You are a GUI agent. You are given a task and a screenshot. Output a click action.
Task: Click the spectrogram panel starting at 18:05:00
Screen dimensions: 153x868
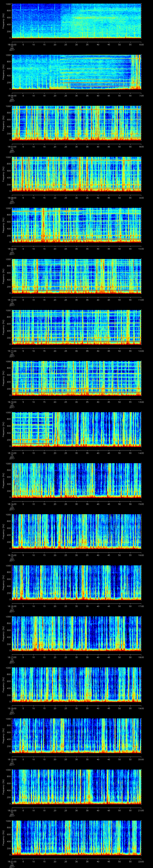point(76,21)
